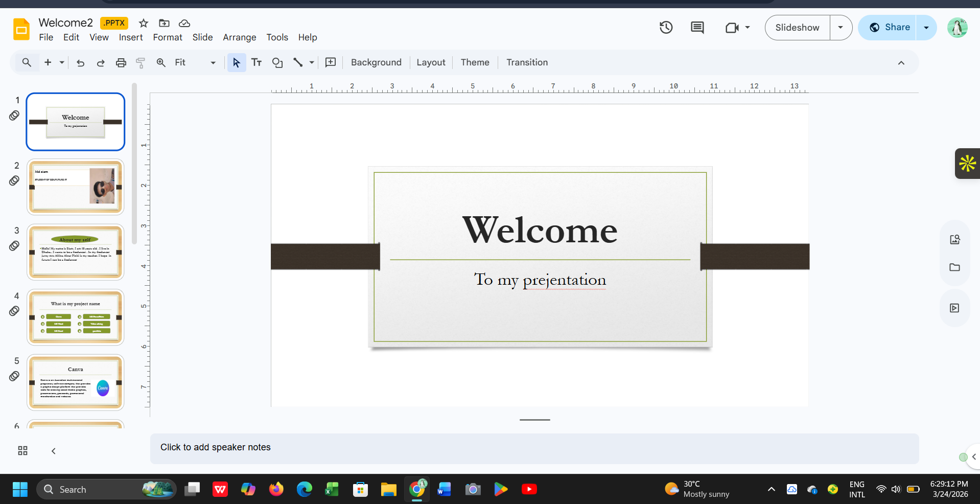Click the Undo arrow icon
The height and width of the screenshot is (504, 980).
[80, 63]
